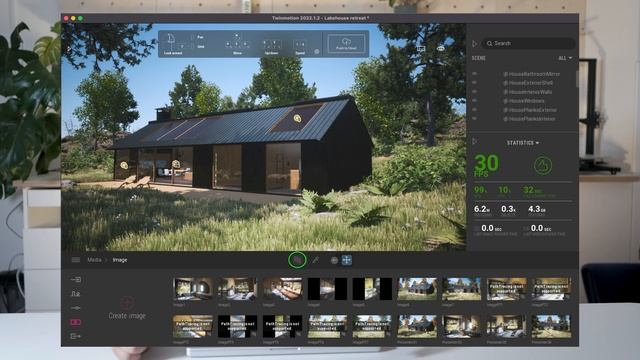
Task: Open the Context dock icon
Action: pyautogui.click(x=76, y=293)
